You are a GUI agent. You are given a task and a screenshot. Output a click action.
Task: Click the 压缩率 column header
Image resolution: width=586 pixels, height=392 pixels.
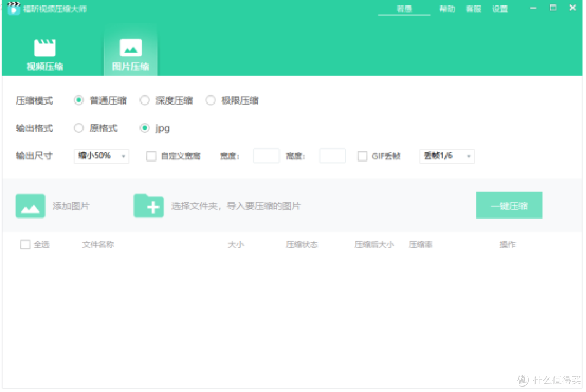click(x=421, y=245)
